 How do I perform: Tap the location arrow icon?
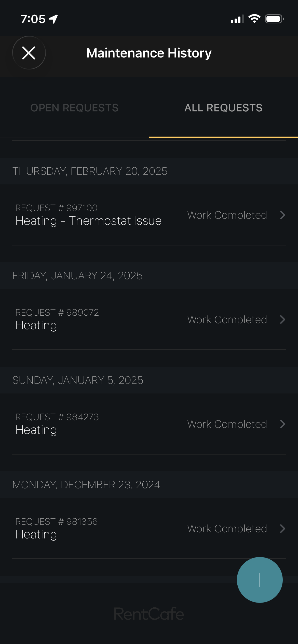pyautogui.click(x=53, y=19)
